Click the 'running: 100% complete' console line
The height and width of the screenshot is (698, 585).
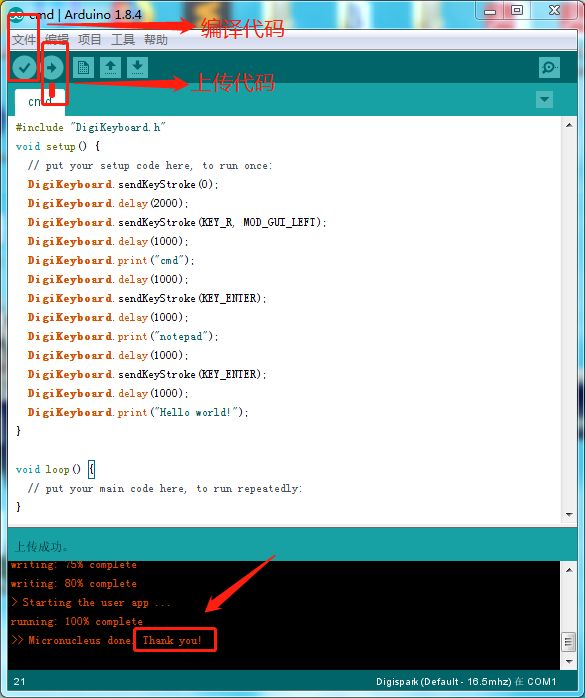(77, 621)
